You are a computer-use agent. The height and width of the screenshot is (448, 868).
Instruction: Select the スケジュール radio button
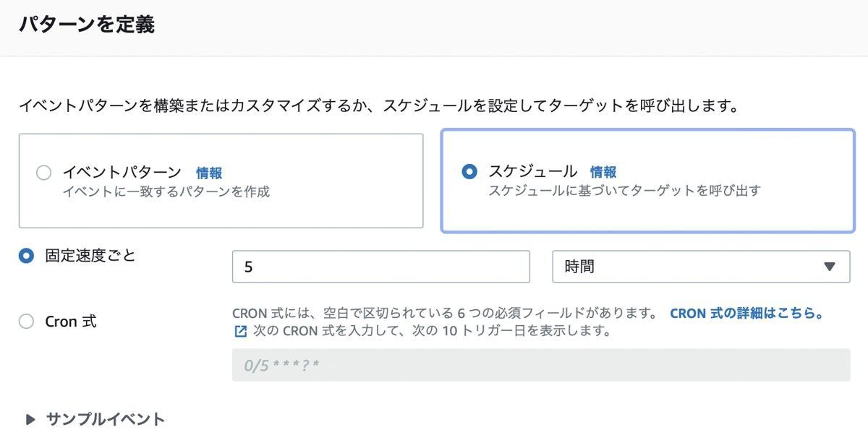(469, 172)
